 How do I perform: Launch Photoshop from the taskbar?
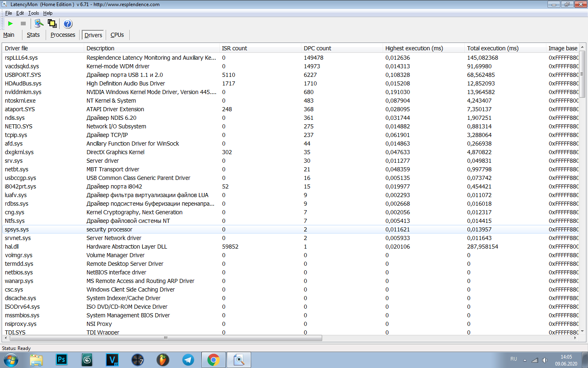(61, 360)
